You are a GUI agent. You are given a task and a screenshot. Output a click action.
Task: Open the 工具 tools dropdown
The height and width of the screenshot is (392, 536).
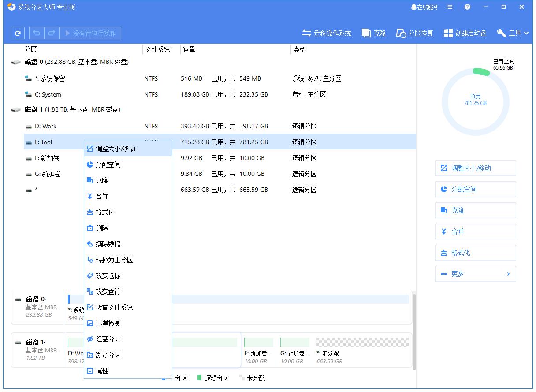[513, 33]
